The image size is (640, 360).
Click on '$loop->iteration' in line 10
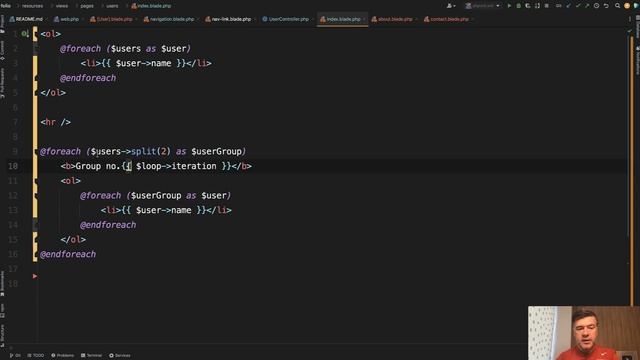tap(176, 166)
